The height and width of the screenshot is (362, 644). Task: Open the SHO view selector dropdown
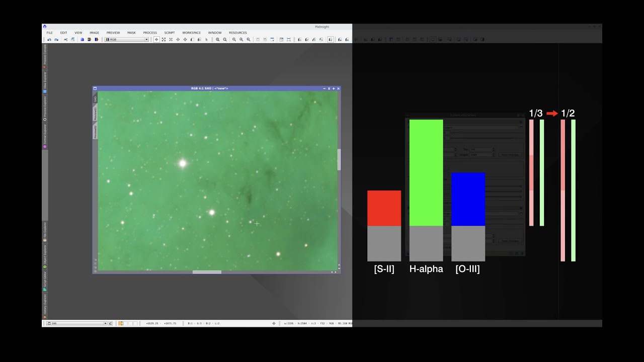point(77,323)
